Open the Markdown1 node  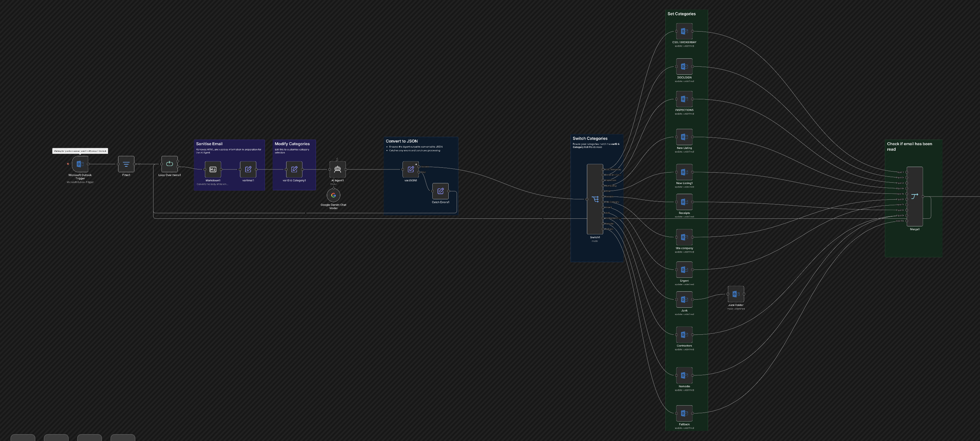(213, 169)
